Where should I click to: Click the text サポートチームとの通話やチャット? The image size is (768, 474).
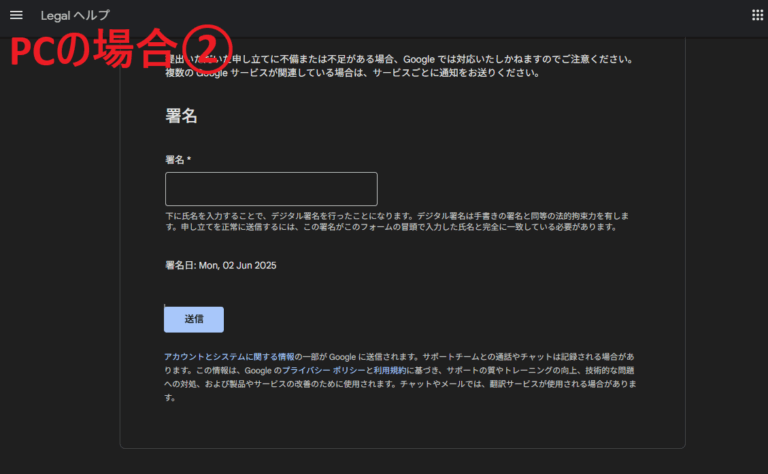(x=520, y=357)
